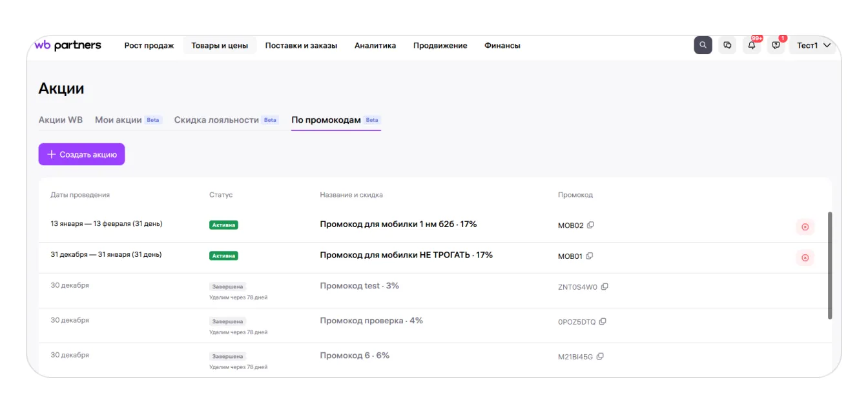This screenshot has height=413, width=868.
Task: Copy the M21BI45G promo code
Action: tap(600, 356)
